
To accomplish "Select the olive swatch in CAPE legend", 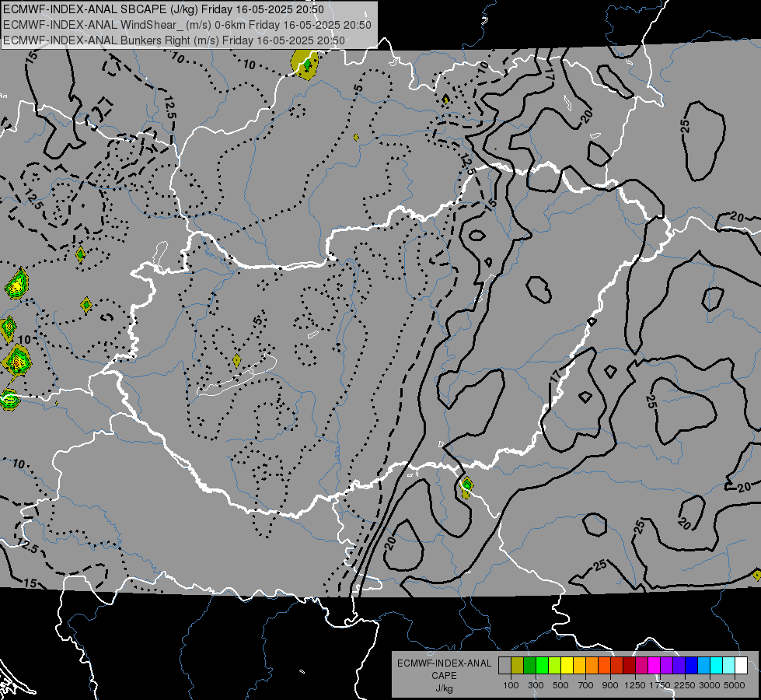I will [x=518, y=666].
